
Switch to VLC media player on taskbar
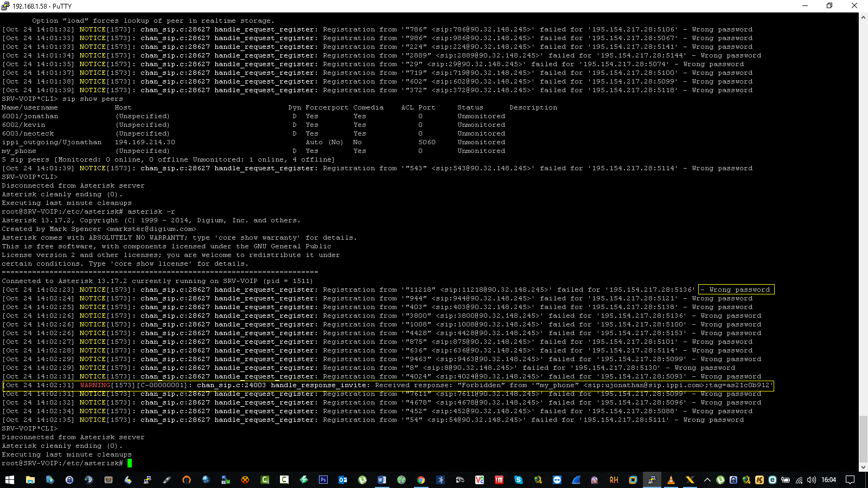[671, 480]
